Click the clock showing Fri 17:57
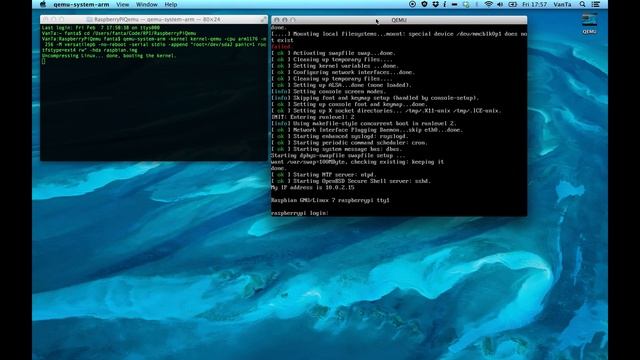This screenshot has height=360, width=640. click(x=534, y=4)
